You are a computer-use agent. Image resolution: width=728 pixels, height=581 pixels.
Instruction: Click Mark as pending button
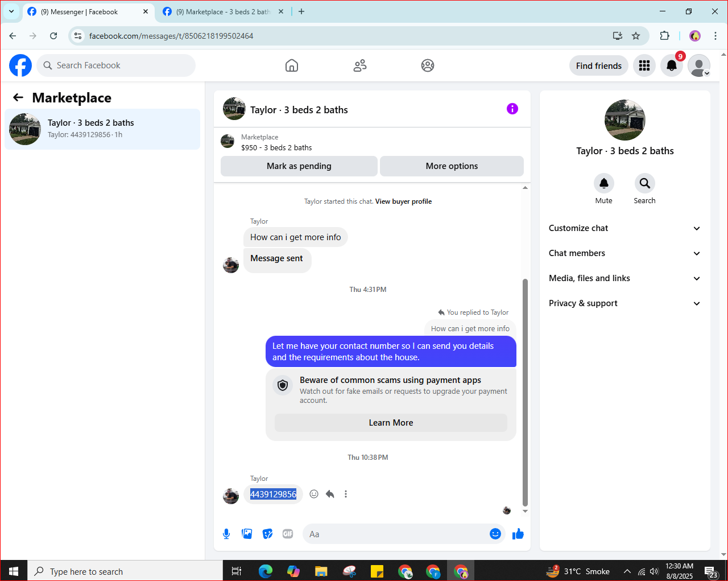click(299, 166)
